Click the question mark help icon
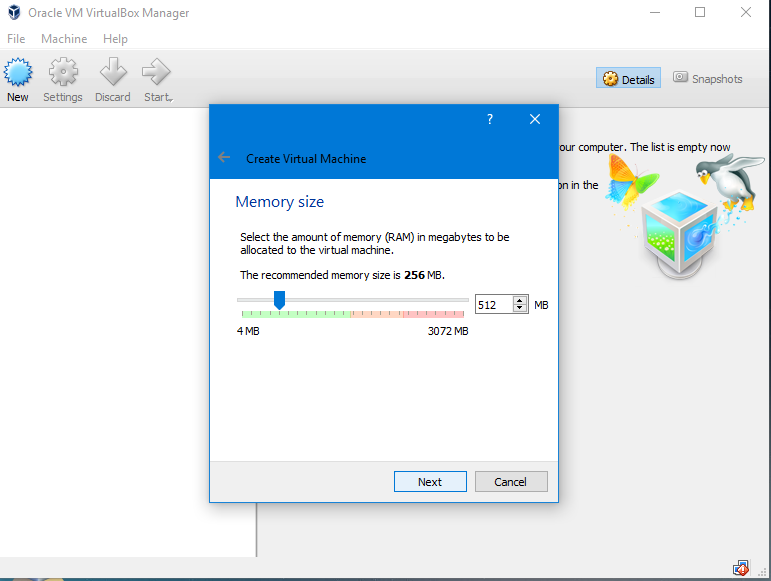The height and width of the screenshot is (581, 771). (x=490, y=119)
